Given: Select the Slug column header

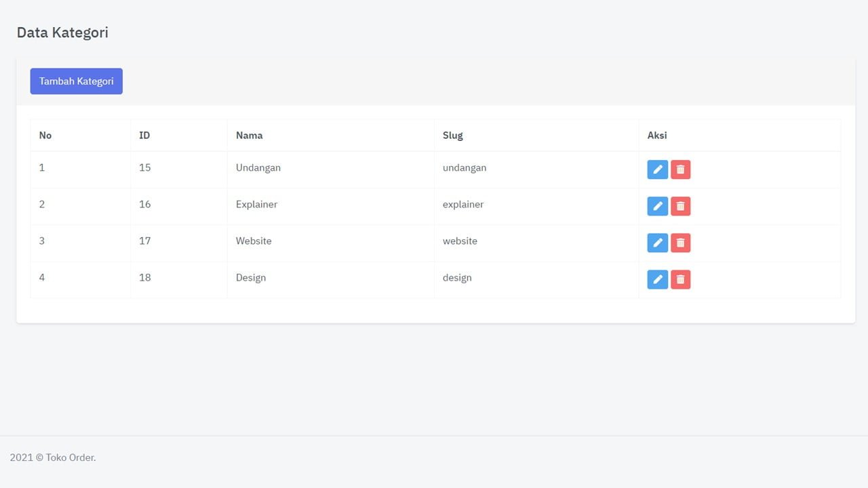Looking at the screenshot, I should (x=452, y=136).
